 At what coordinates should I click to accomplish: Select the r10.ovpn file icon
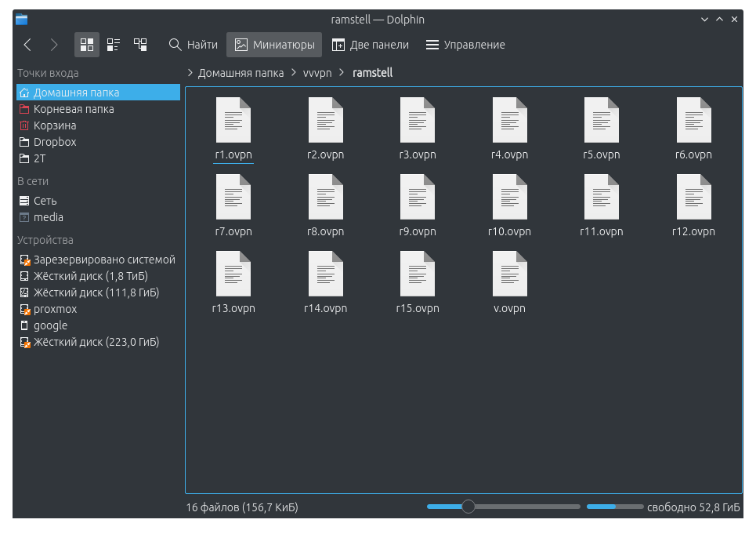pos(510,197)
